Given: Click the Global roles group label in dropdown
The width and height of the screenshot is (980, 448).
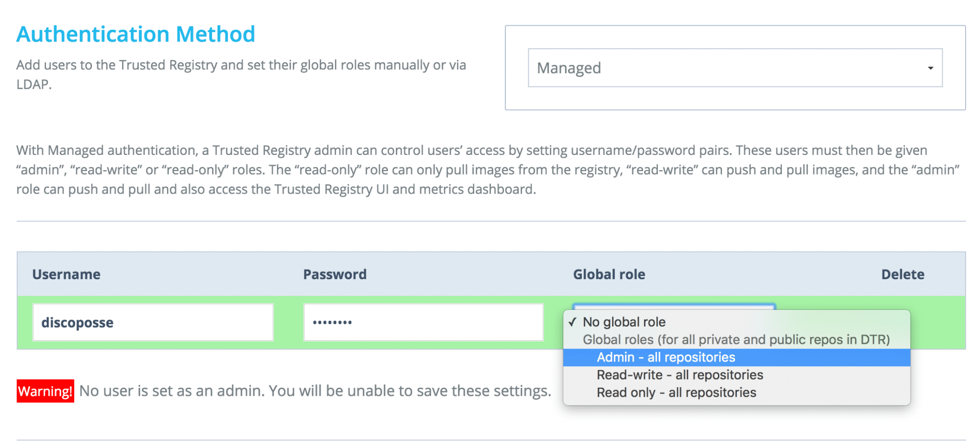Looking at the screenshot, I should coord(736,339).
